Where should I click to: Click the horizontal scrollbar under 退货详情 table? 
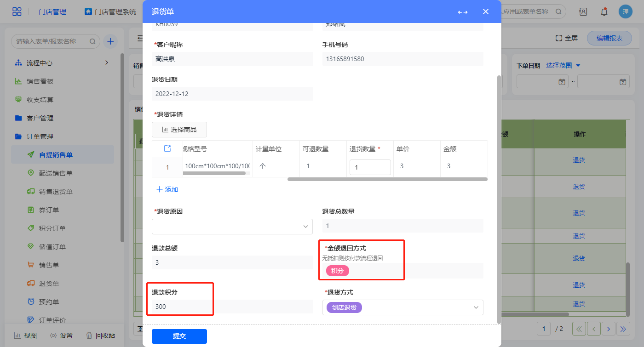[x=387, y=179]
